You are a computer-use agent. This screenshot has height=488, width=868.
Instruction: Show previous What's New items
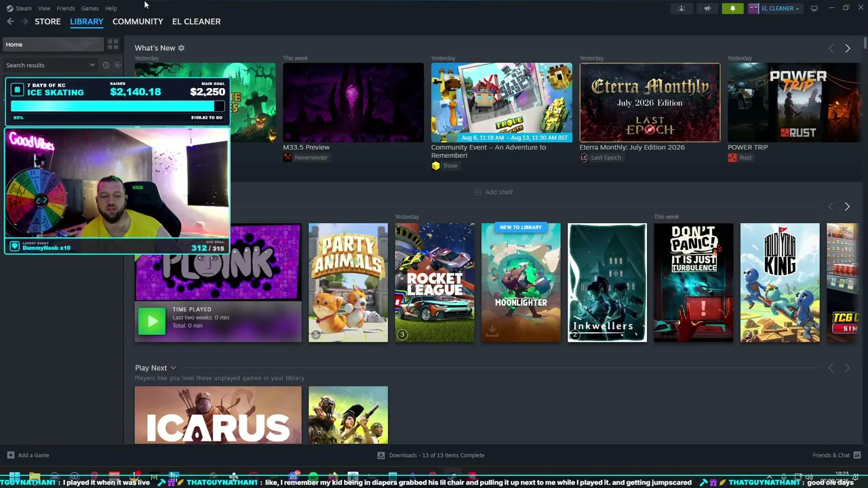pyautogui.click(x=831, y=48)
